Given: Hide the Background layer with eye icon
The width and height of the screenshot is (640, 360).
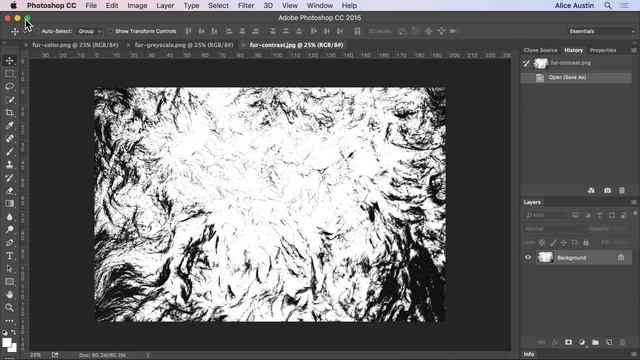Looking at the screenshot, I should click(x=528, y=258).
